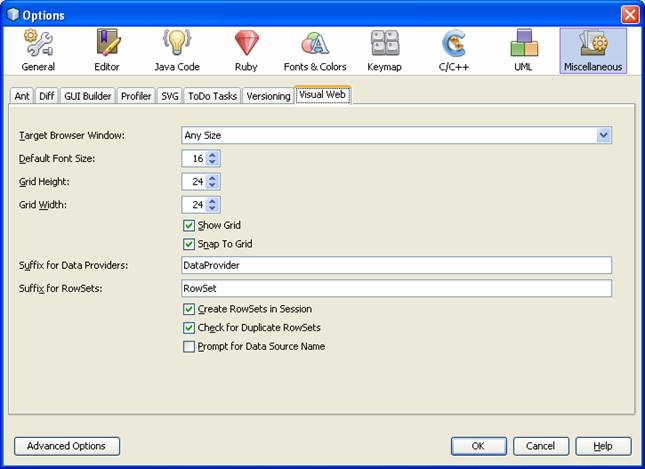Select the UML options icon
The height and width of the screenshot is (469, 645).
click(x=524, y=50)
